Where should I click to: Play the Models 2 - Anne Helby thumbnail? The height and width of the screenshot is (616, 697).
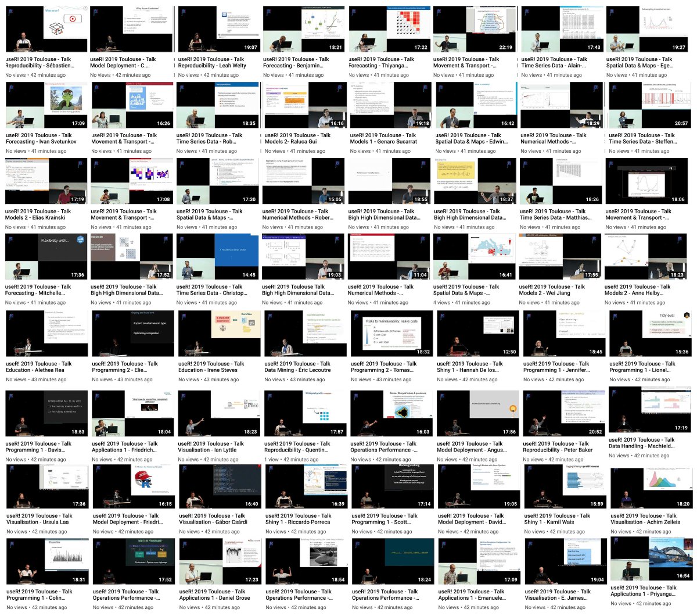[x=646, y=257]
